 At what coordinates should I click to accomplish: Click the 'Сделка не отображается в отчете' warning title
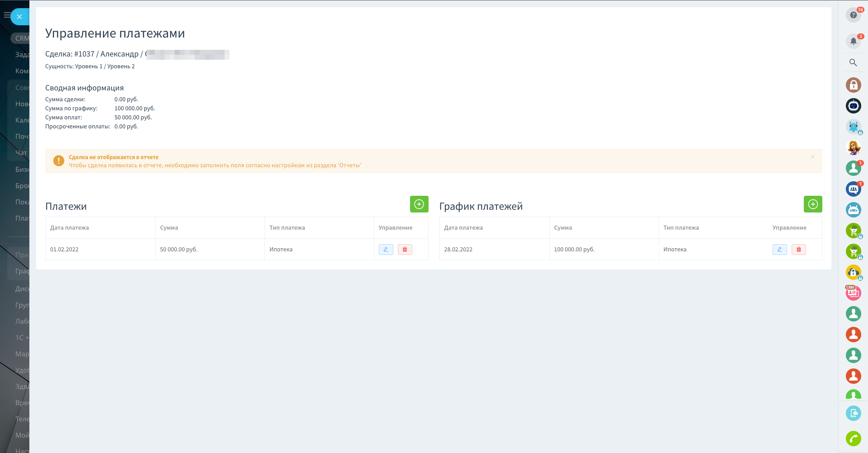(113, 157)
